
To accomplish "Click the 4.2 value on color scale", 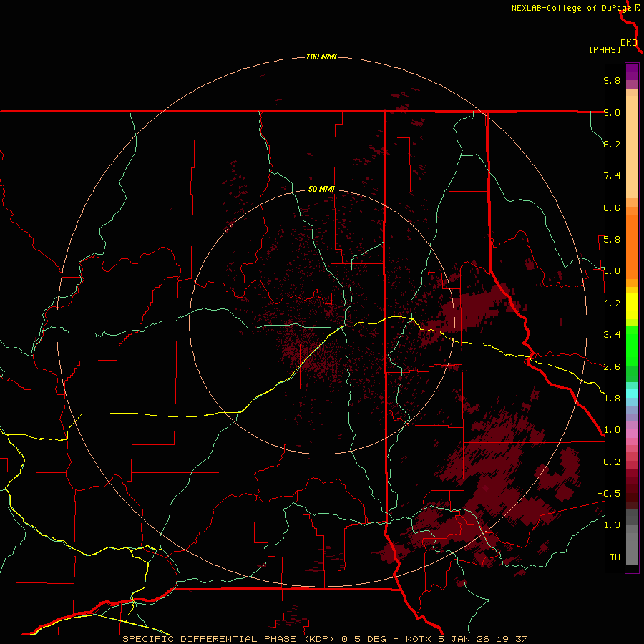I will click(612, 303).
